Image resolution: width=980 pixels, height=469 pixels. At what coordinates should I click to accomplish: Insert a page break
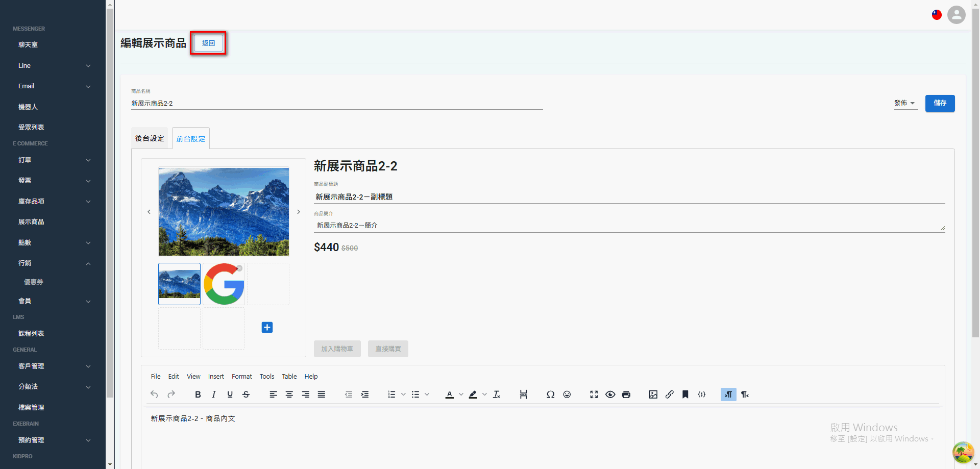[524, 394]
